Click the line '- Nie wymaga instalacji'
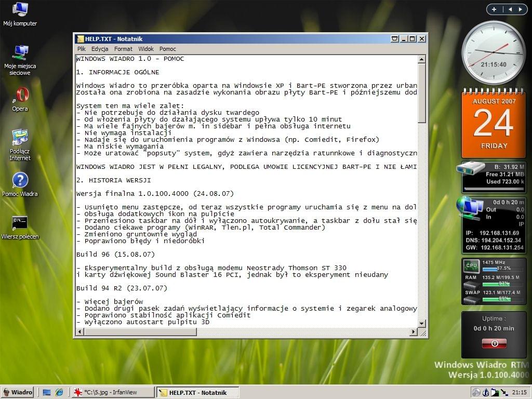The image size is (532, 399). (x=124, y=133)
